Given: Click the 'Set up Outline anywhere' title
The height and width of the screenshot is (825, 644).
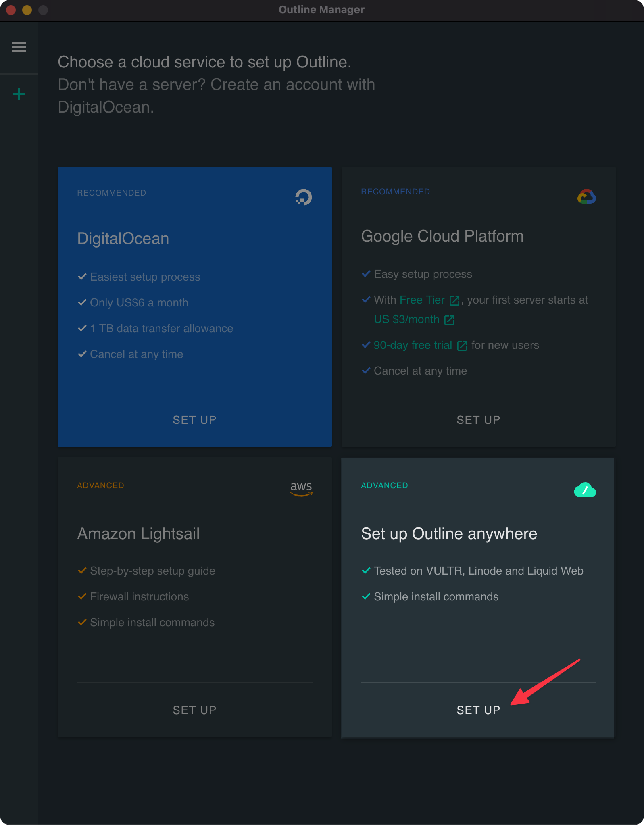Looking at the screenshot, I should tap(449, 534).
